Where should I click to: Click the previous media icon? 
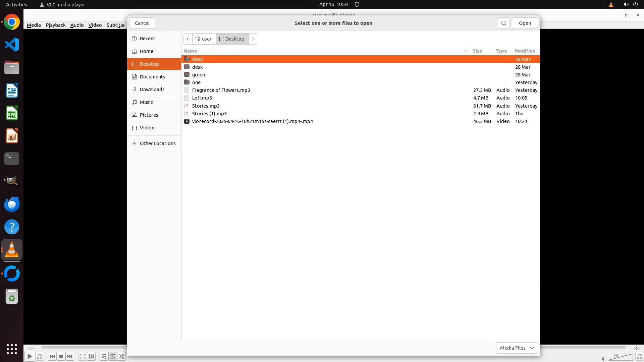(52, 356)
